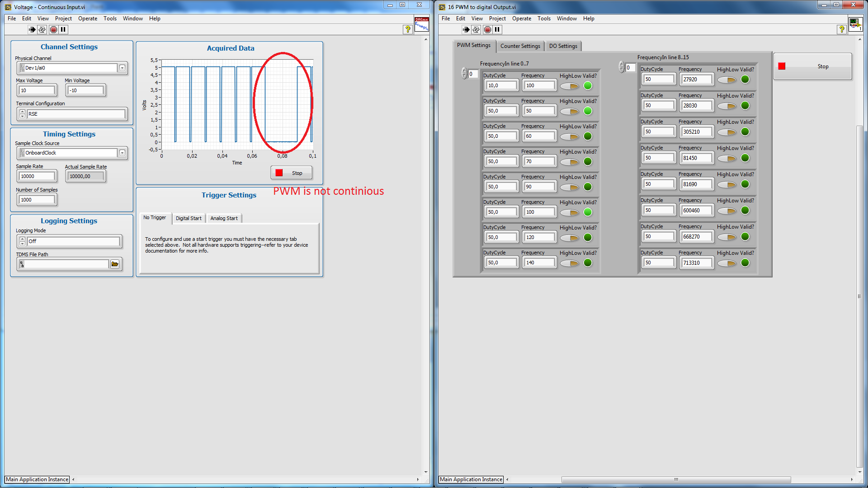Click Sample Rate input field

pyautogui.click(x=37, y=176)
